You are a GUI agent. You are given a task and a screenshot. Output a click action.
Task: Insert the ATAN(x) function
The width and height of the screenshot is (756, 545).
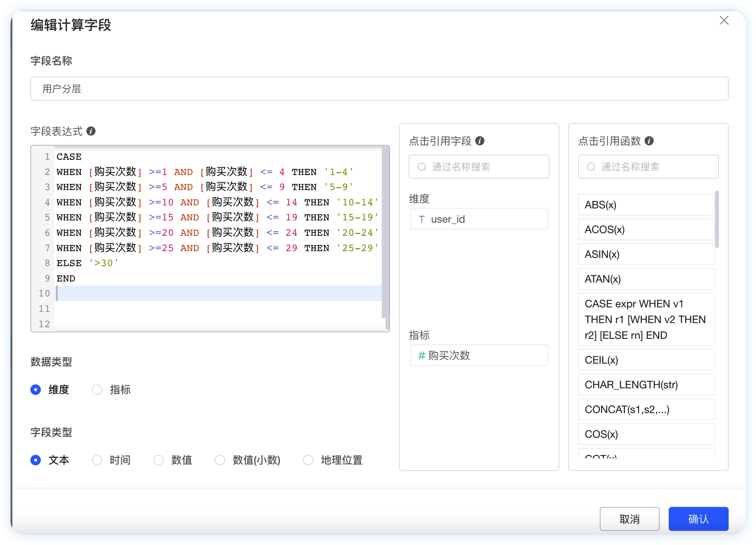(646, 279)
